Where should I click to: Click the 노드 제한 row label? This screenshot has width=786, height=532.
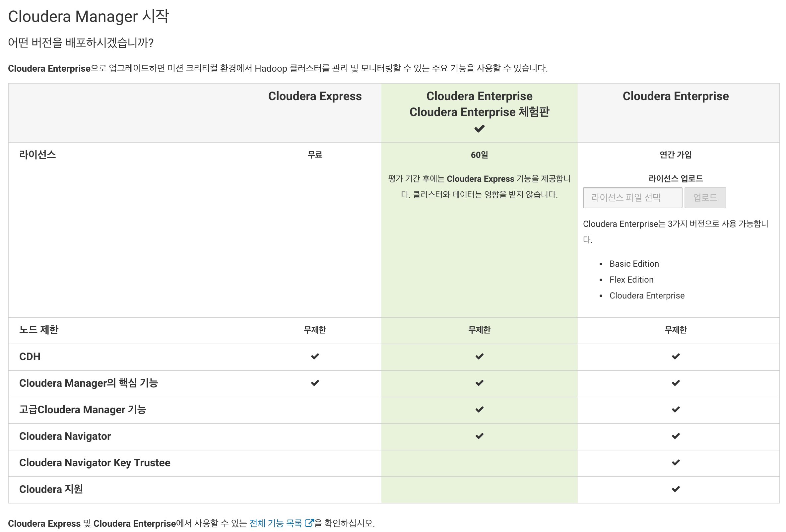(x=39, y=330)
